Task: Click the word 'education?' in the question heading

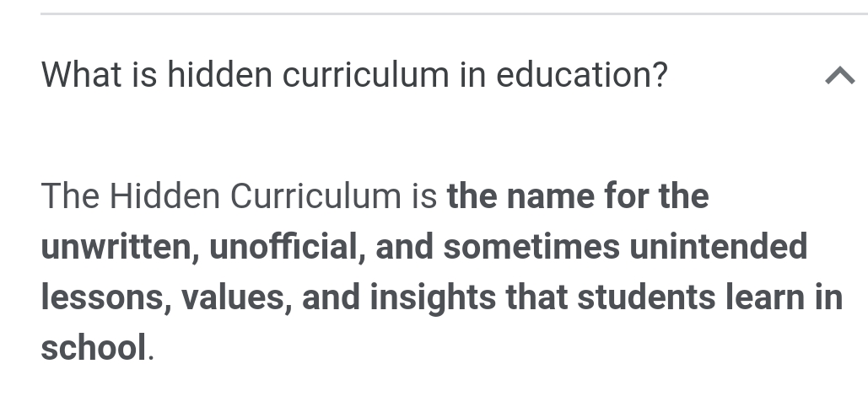Action: (582, 75)
